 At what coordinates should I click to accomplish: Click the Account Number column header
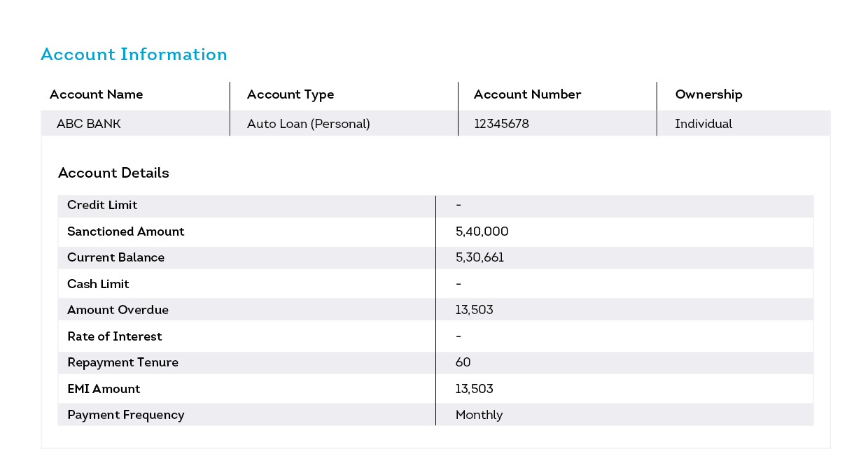click(527, 94)
